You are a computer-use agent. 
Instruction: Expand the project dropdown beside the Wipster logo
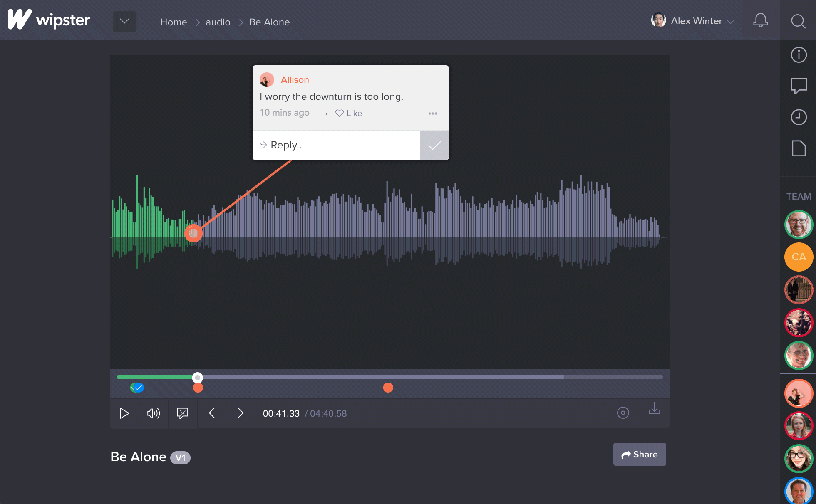click(x=124, y=22)
